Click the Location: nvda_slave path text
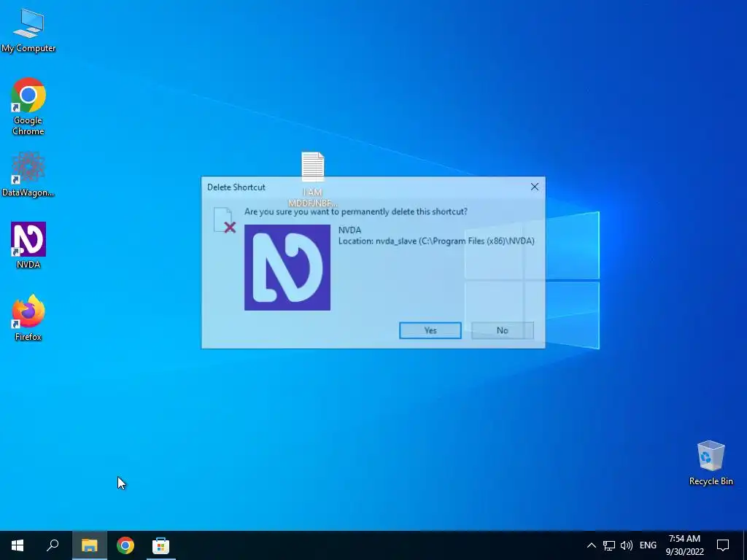 436,241
